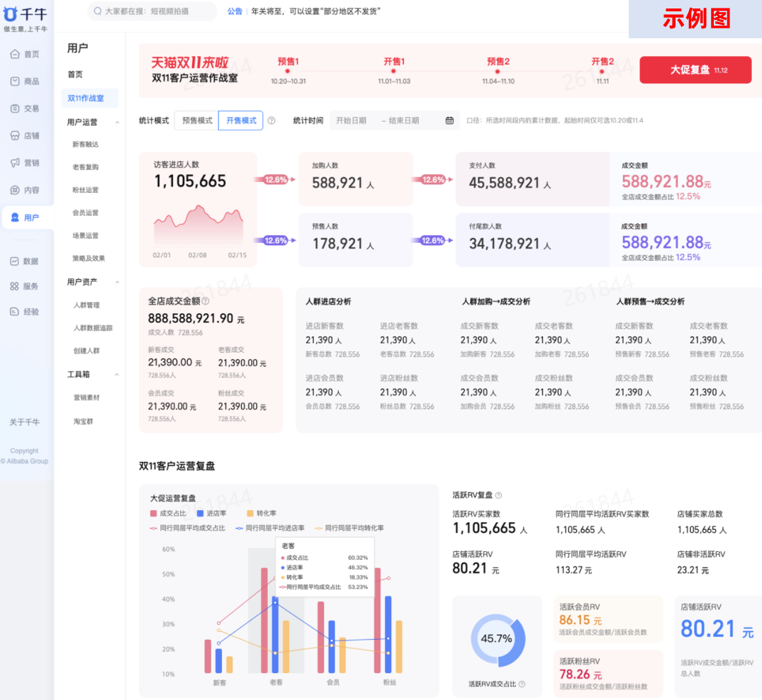Click 开售1 timeline stage marker

(394, 70)
